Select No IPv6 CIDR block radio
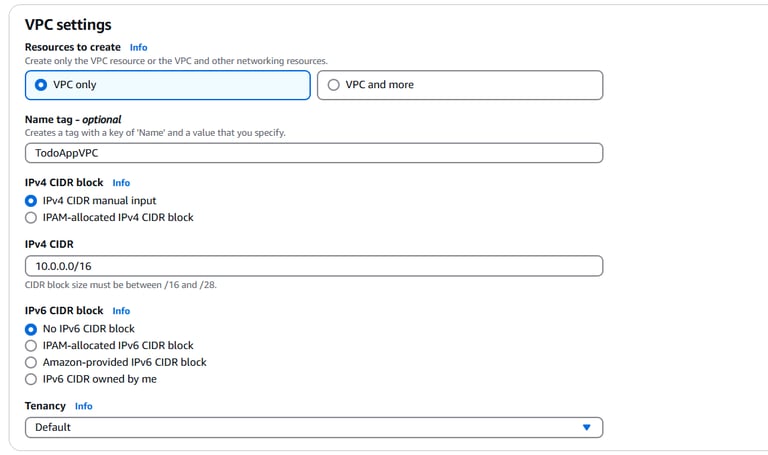Screen dimensions: 768x455 coord(31,329)
